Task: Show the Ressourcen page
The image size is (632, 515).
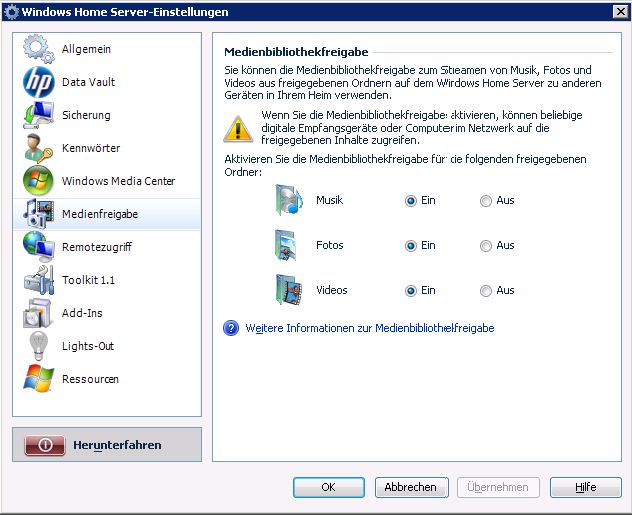Action: click(107, 379)
